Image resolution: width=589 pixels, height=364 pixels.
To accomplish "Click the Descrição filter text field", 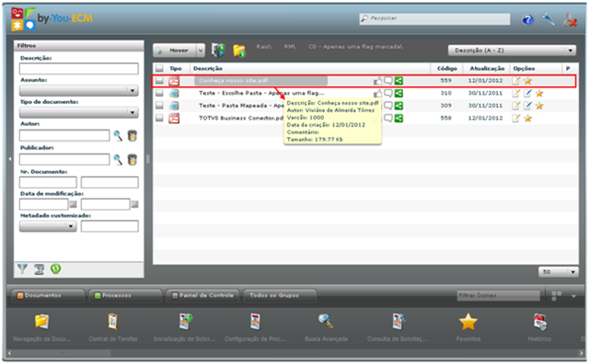I will 79,69.
